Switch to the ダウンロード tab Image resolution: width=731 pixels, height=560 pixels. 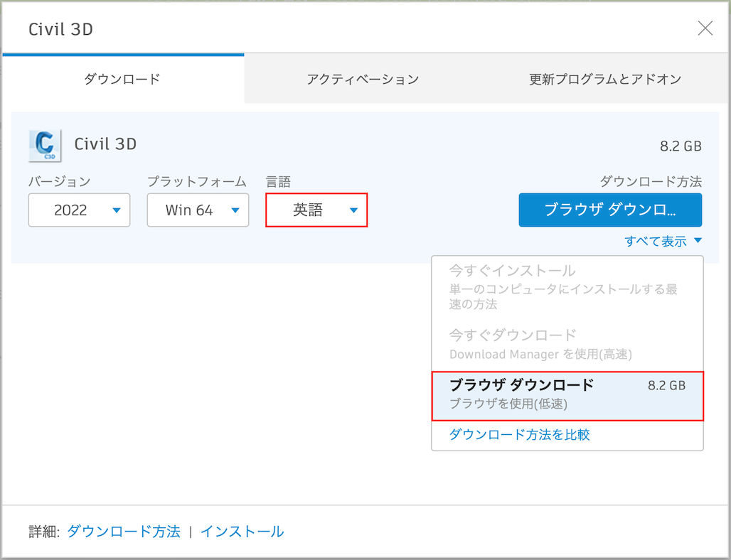point(122,79)
